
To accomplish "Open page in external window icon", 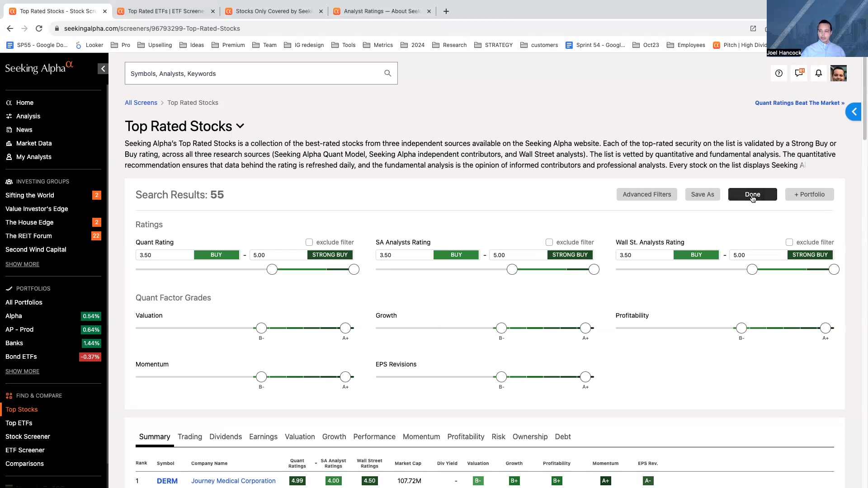I will pos(753,28).
